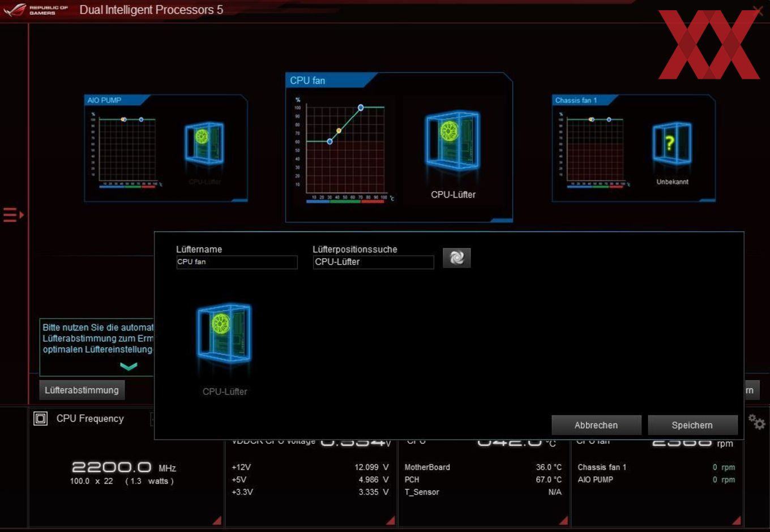
Task: Select the CPU fan card header
Action: tap(331, 80)
